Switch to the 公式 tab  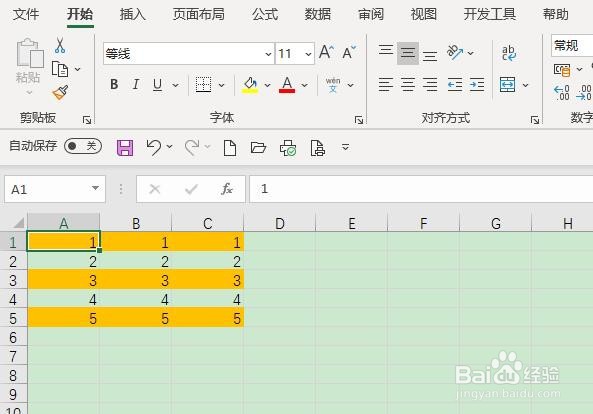click(x=265, y=14)
